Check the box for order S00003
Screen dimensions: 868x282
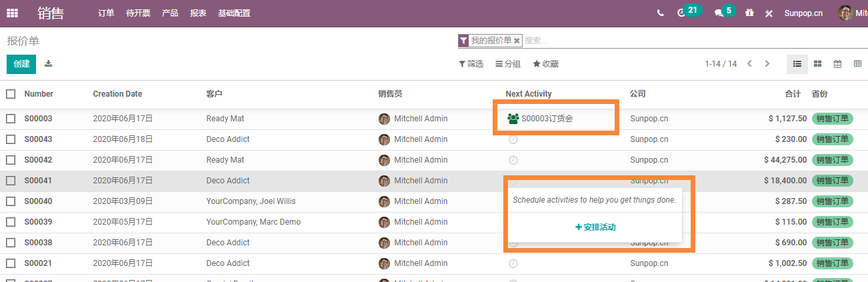(11, 119)
